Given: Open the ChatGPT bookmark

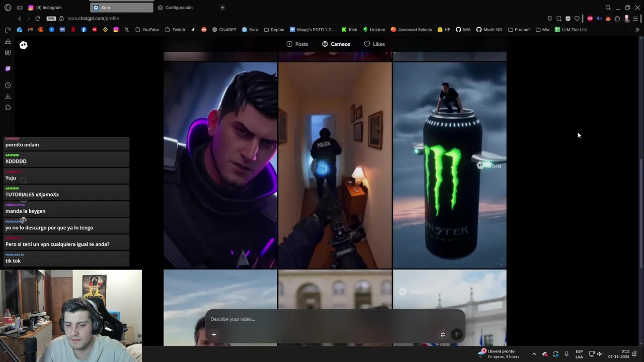Looking at the screenshot, I should pos(224,30).
